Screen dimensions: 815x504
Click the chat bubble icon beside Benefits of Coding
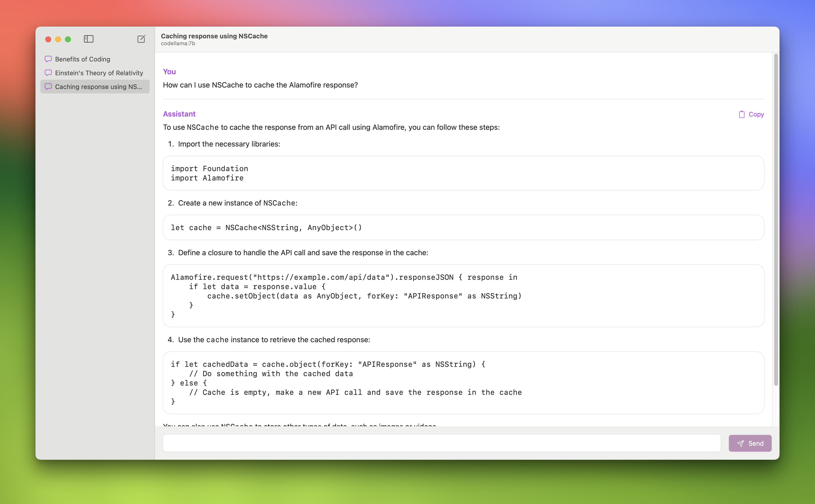coord(48,59)
